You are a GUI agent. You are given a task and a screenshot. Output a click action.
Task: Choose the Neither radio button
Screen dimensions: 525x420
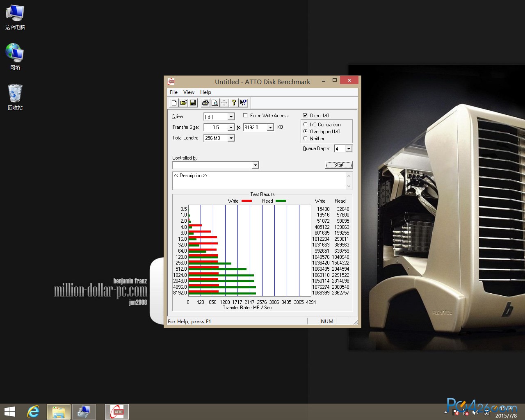pyautogui.click(x=306, y=138)
